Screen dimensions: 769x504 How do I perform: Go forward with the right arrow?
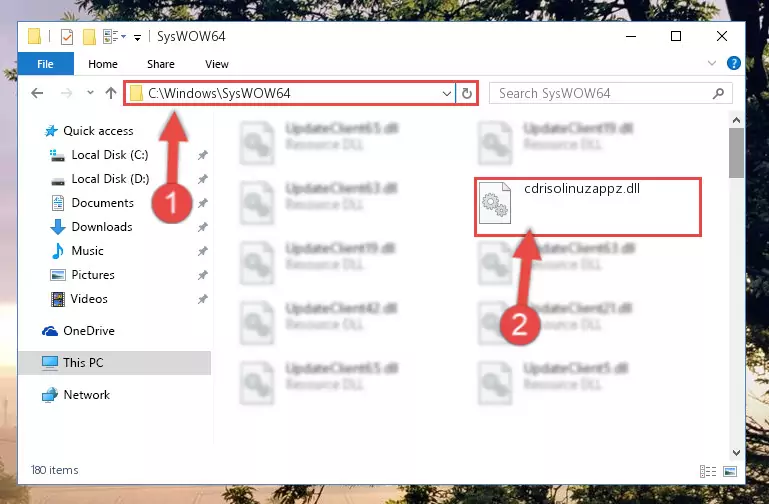click(x=66, y=93)
